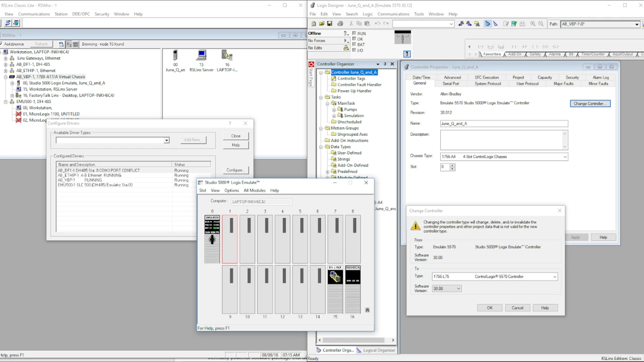
Task: Click the Zoom In magnifier icon
Action: (x=533, y=24)
